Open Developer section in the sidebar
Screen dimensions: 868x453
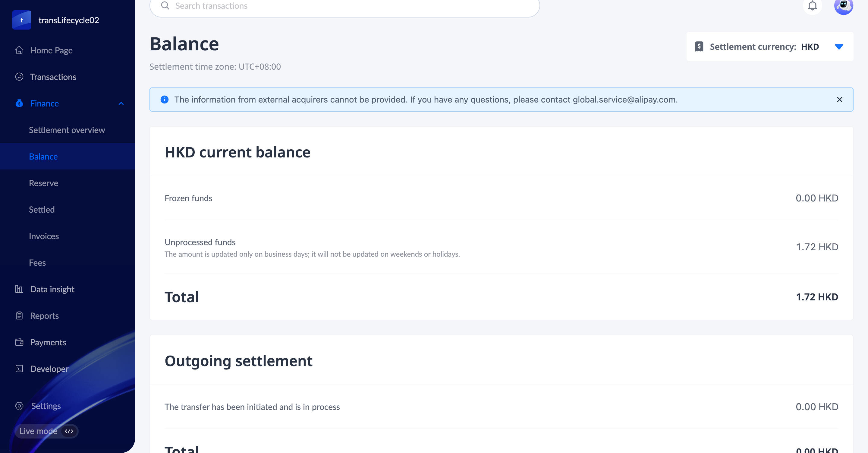[x=49, y=369]
